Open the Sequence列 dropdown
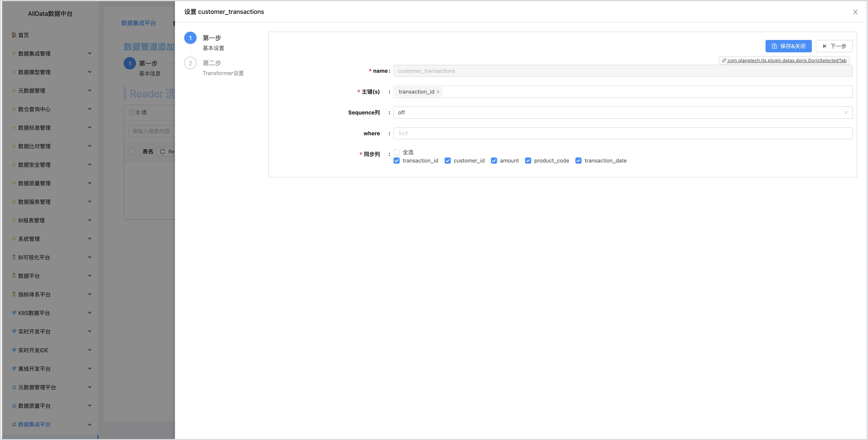The width and height of the screenshot is (868, 440). [622, 113]
